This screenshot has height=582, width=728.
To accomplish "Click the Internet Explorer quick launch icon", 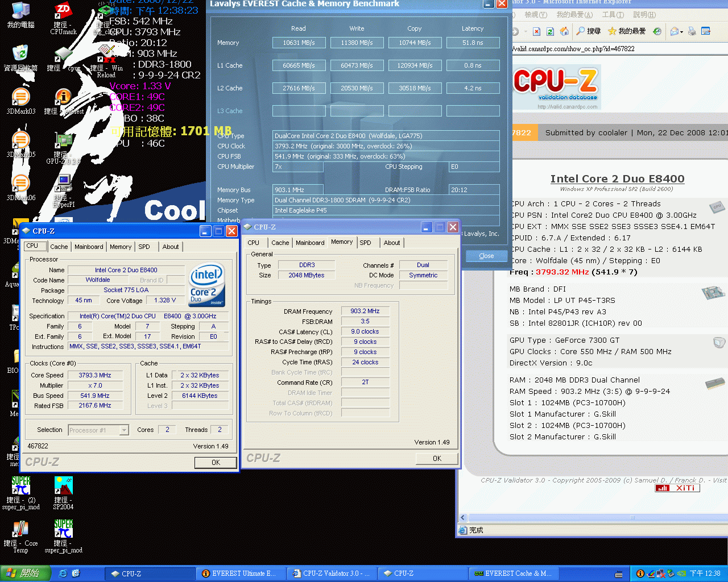I will tap(63, 573).
